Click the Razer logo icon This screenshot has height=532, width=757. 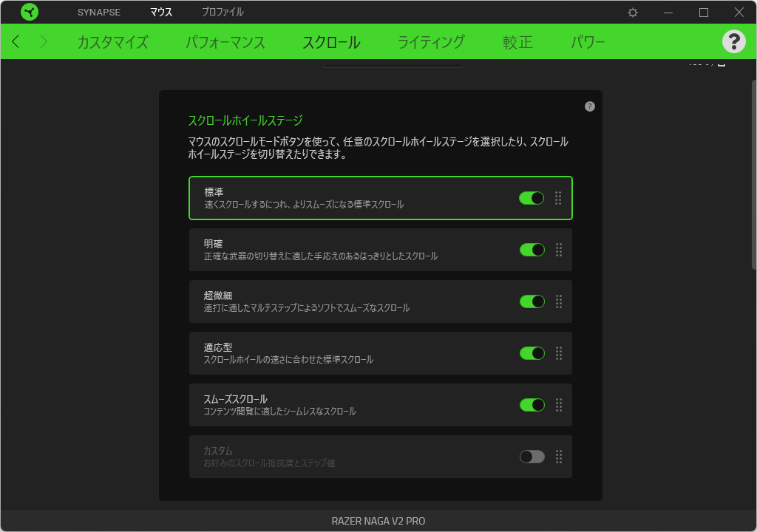[x=30, y=12]
